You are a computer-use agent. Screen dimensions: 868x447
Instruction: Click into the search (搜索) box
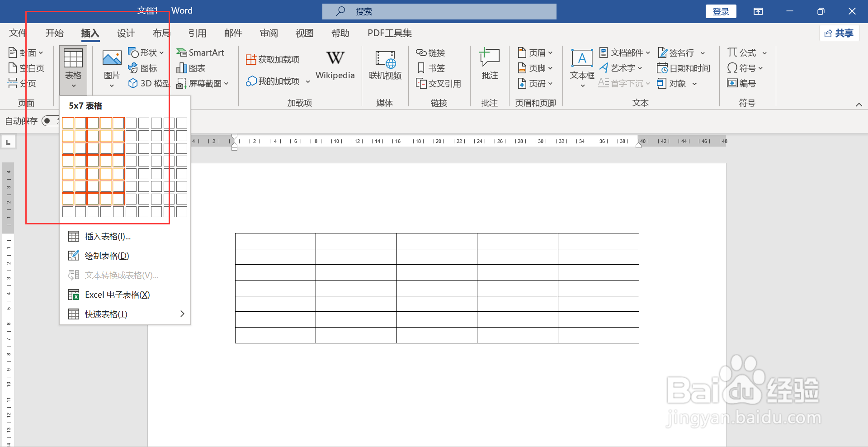[439, 11]
